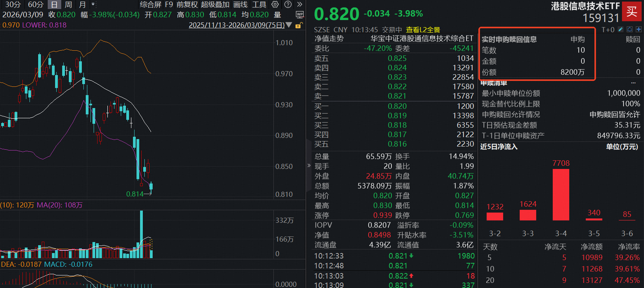This screenshot has height=288, width=644.
Task: Collapse the side panel using the divider arrow
Action: [309, 165]
